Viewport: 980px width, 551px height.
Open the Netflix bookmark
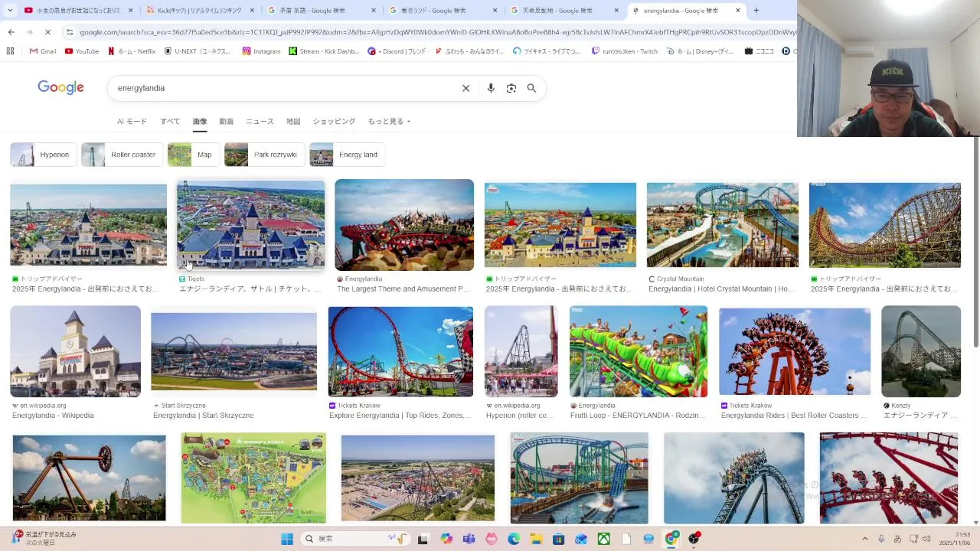[x=132, y=51]
